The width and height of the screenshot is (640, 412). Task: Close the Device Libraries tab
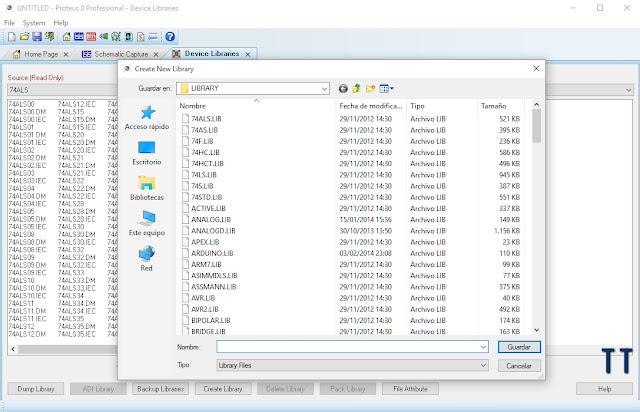pos(248,54)
